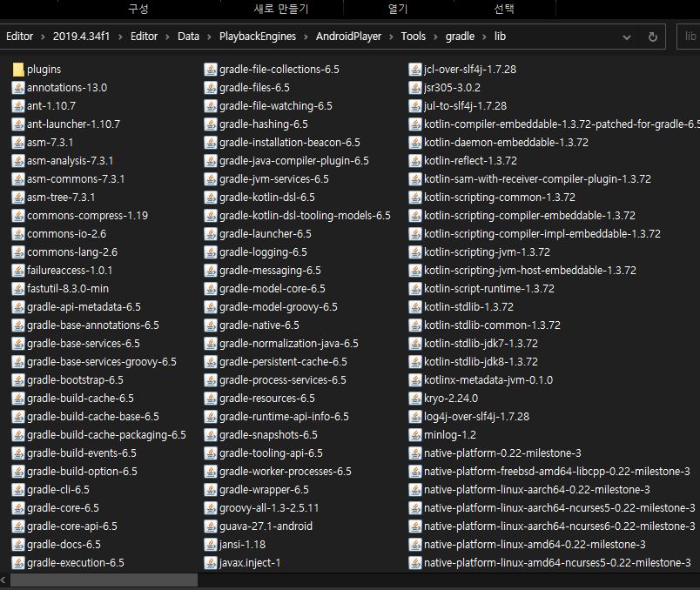This screenshot has width=700, height=590.
Task: Select file jcl-over-slf4j-1.7.28
Action: pos(462,70)
